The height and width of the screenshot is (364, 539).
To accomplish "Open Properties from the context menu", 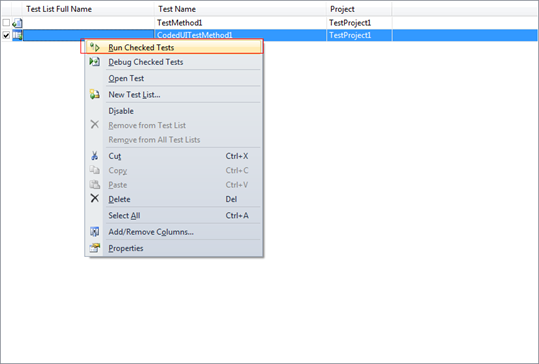I will tap(174, 248).
